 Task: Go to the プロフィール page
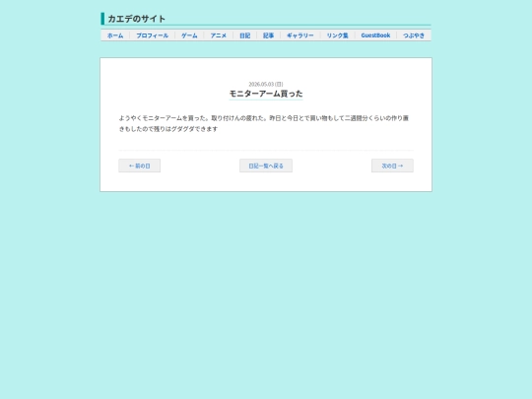click(x=152, y=35)
